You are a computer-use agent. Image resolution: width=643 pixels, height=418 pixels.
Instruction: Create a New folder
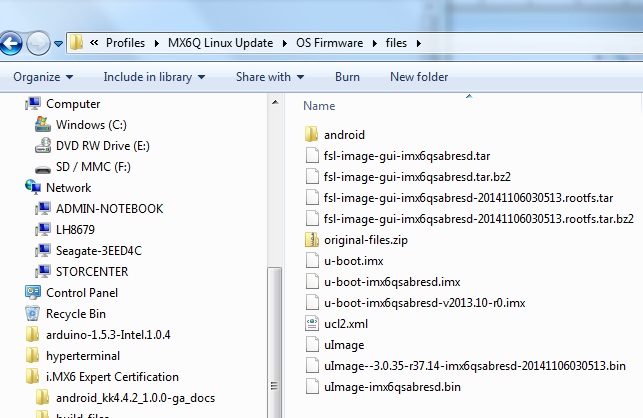(419, 77)
